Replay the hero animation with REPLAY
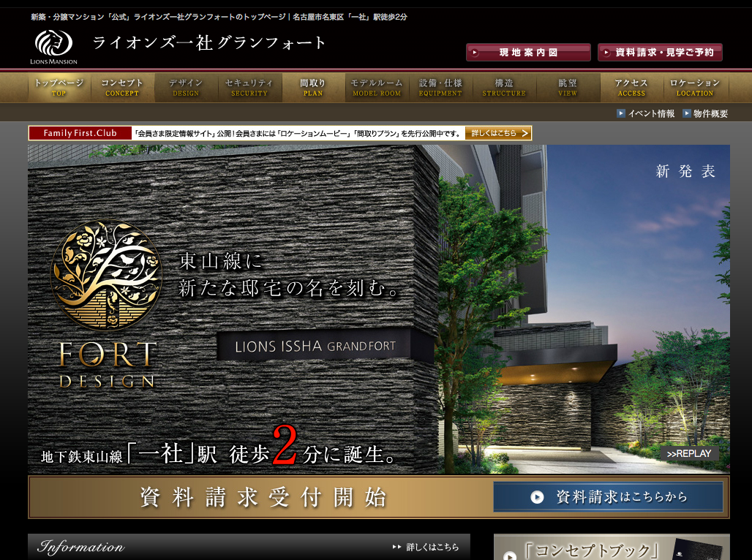 point(689,454)
